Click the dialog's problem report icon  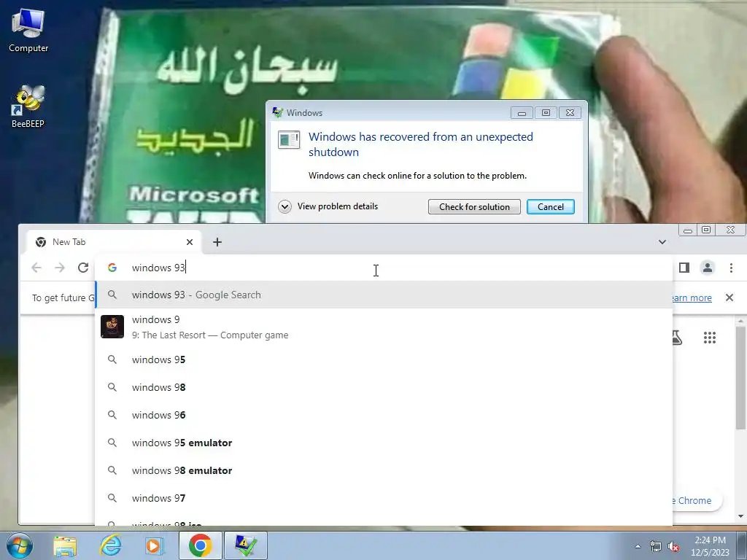[289, 139]
